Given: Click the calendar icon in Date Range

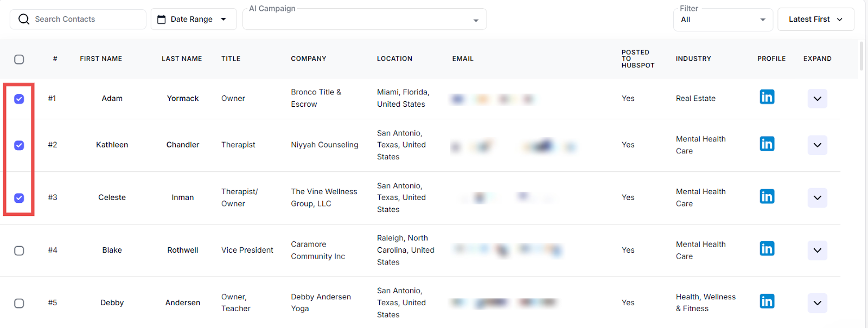Looking at the screenshot, I should 161,20.
